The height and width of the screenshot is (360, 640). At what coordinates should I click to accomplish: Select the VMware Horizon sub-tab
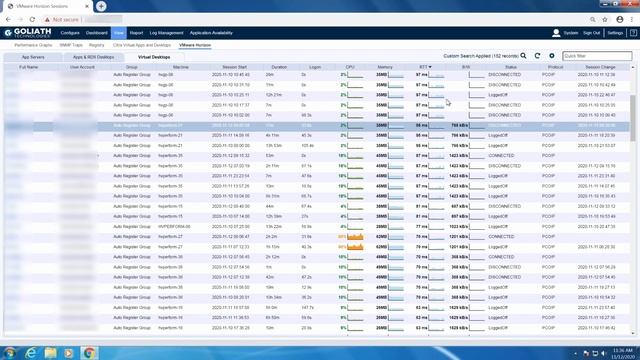[x=195, y=45]
